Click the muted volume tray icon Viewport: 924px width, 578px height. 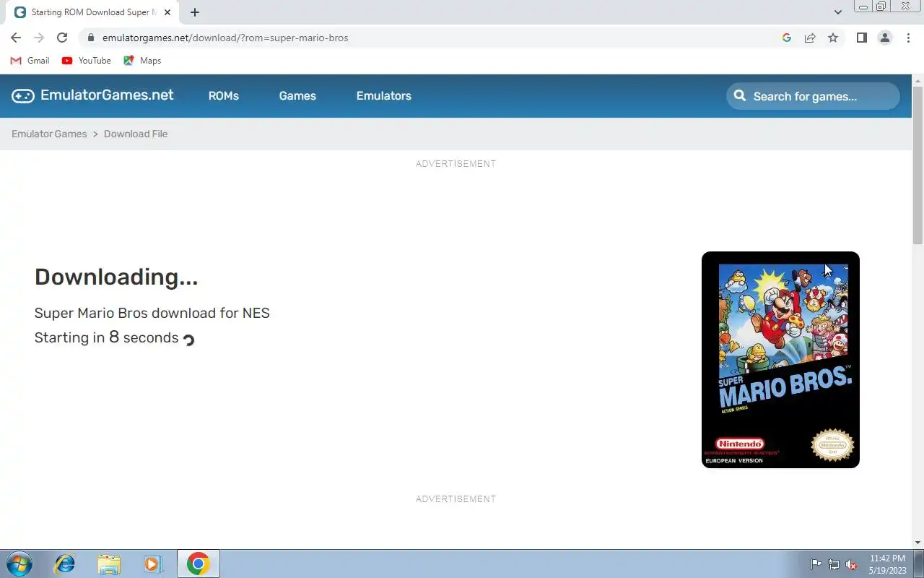tap(852, 564)
